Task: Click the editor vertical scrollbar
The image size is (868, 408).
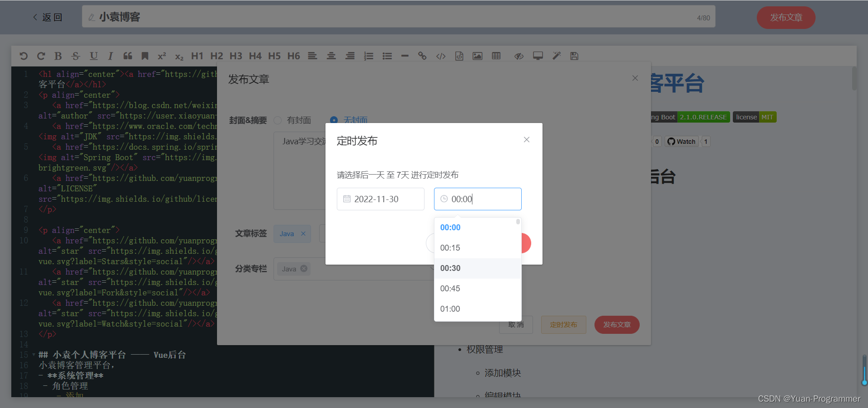Action: coord(854,78)
